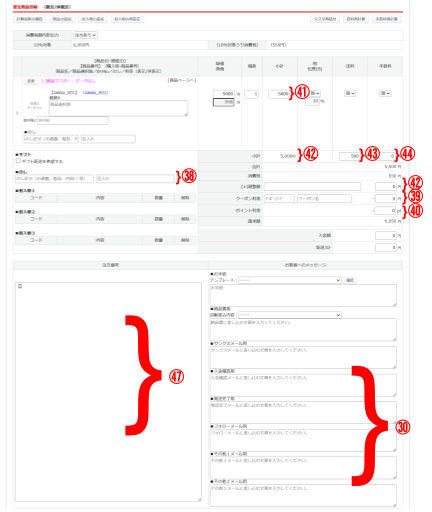Open the blue zakka_001 product link
432x512 pixels.
(x=95, y=92)
